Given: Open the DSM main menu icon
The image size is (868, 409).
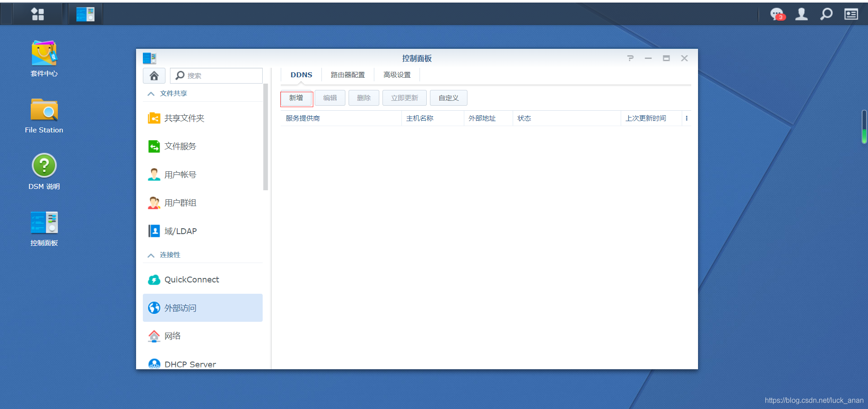Looking at the screenshot, I should (38, 14).
